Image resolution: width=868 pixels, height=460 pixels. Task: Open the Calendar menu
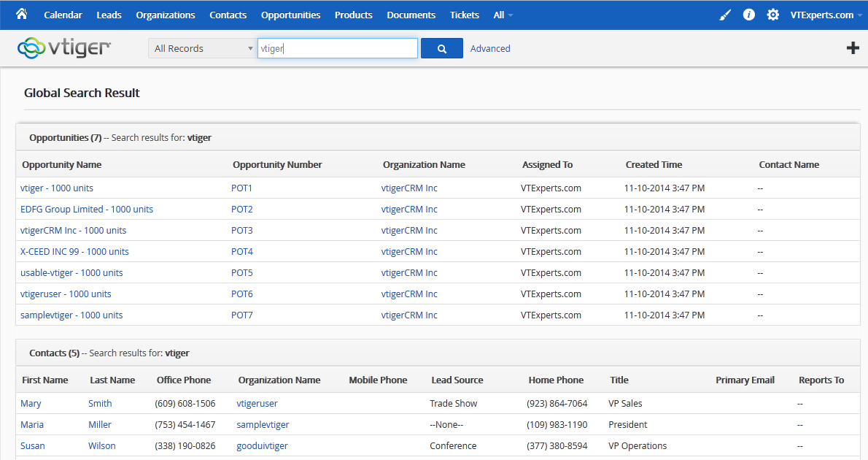click(x=63, y=15)
